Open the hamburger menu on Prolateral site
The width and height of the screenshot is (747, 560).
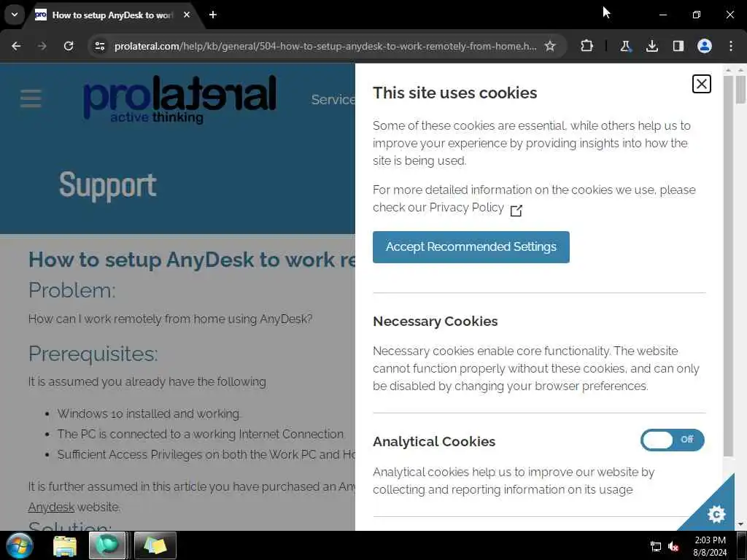coord(31,98)
